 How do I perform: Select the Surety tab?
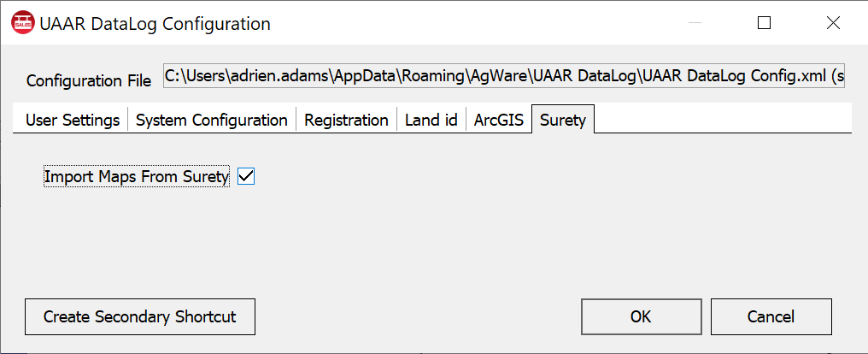click(x=563, y=119)
